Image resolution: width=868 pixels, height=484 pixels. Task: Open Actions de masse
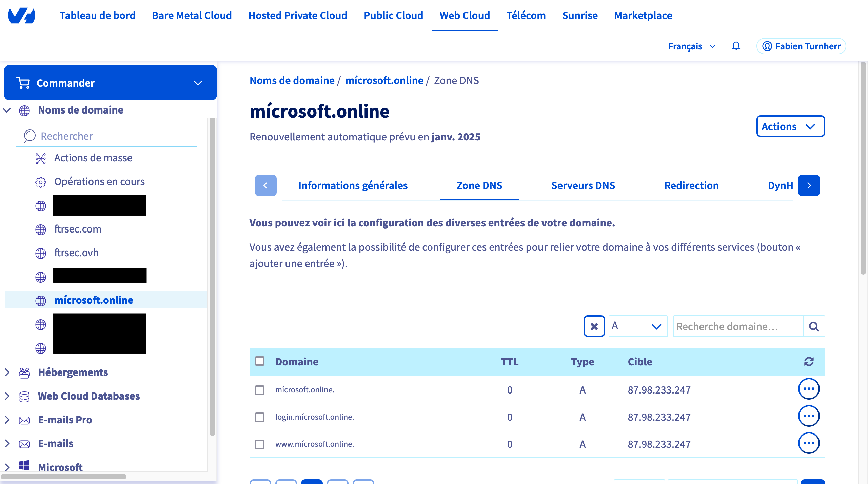pos(93,158)
